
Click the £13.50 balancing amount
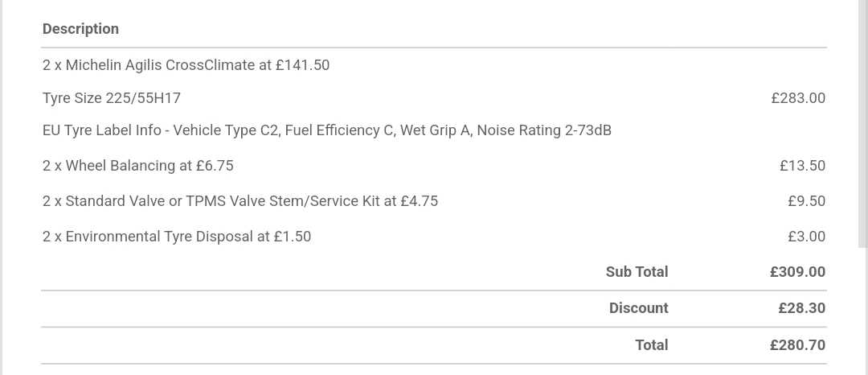[x=802, y=166]
